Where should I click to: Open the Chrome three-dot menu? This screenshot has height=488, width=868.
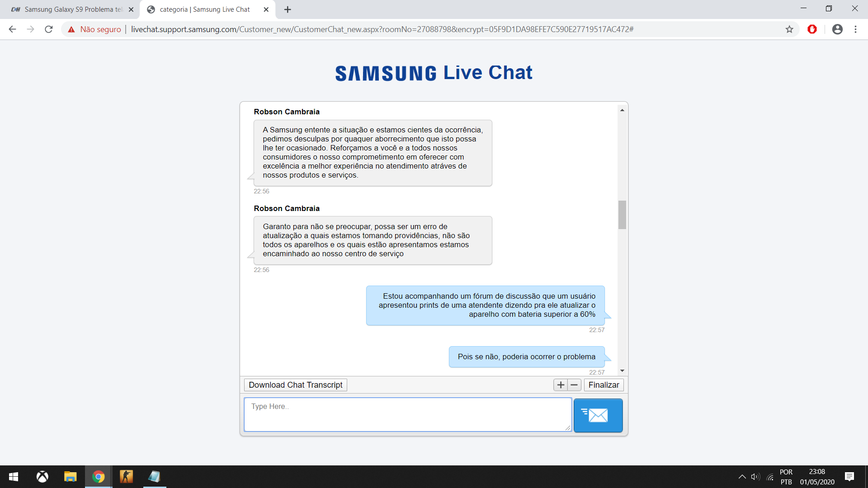(855, 29)
